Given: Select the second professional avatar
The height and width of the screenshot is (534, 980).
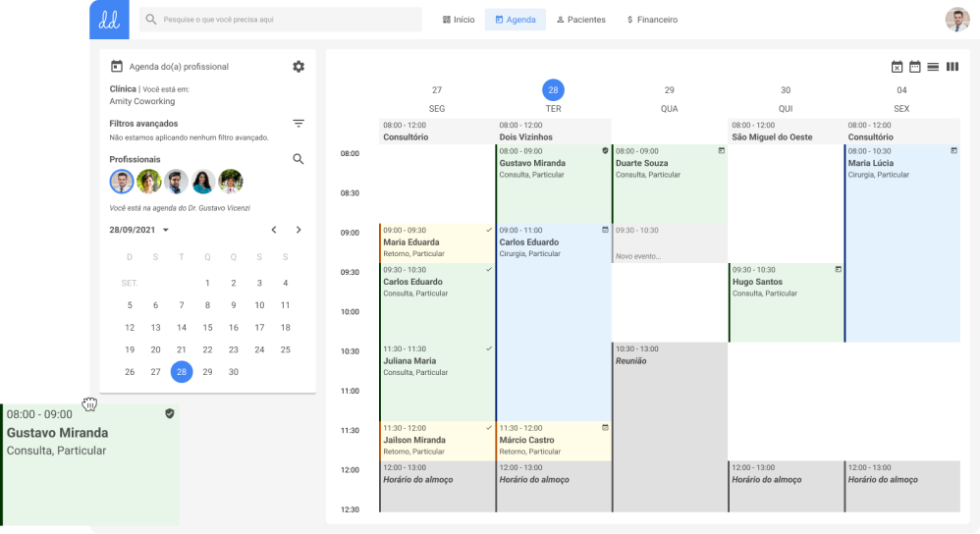Looking at the screenshot, I should (x=148, y=182).
